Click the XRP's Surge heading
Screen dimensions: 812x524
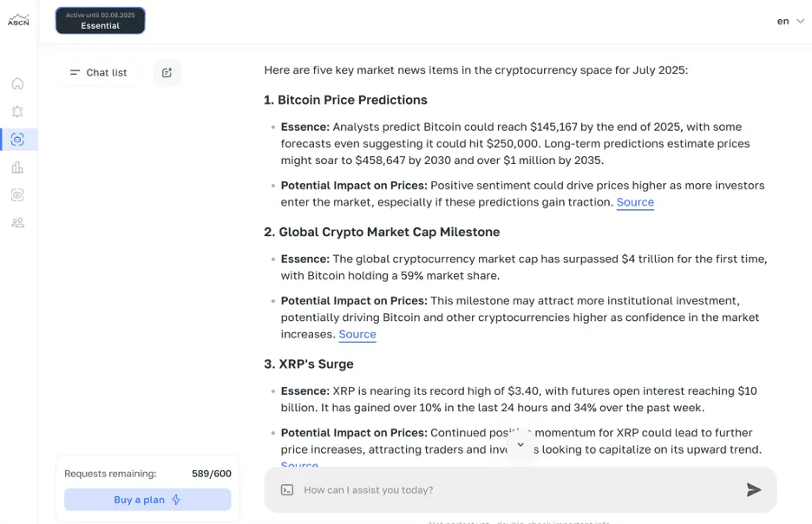click(309, 364)
